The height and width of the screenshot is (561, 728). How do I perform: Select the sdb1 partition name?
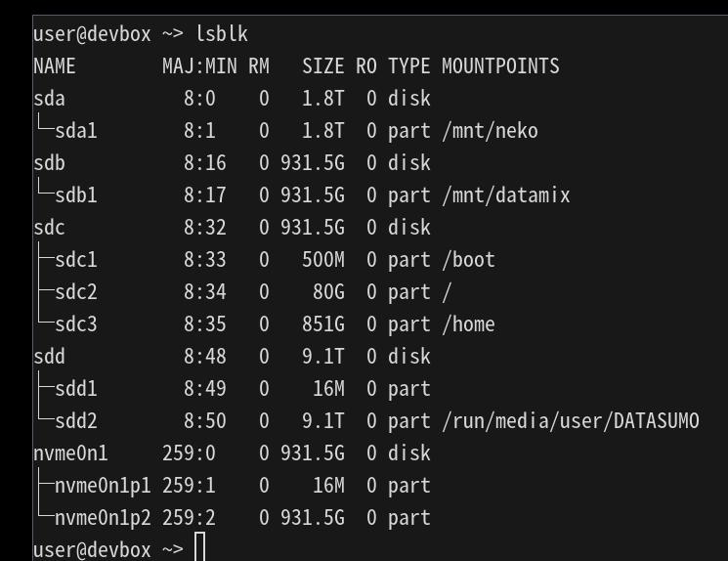[x=76, y=195]
